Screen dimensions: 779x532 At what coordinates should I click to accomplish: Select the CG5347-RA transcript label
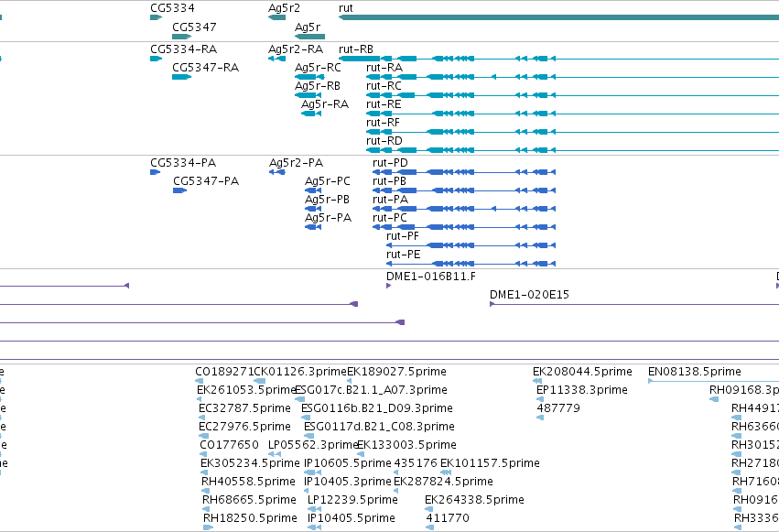click(206, 68)
